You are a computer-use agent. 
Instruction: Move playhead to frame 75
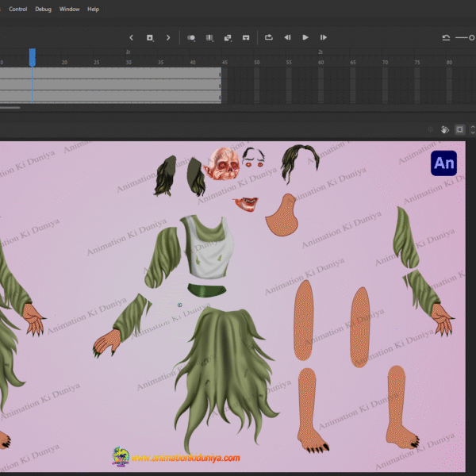click(417, 62)
